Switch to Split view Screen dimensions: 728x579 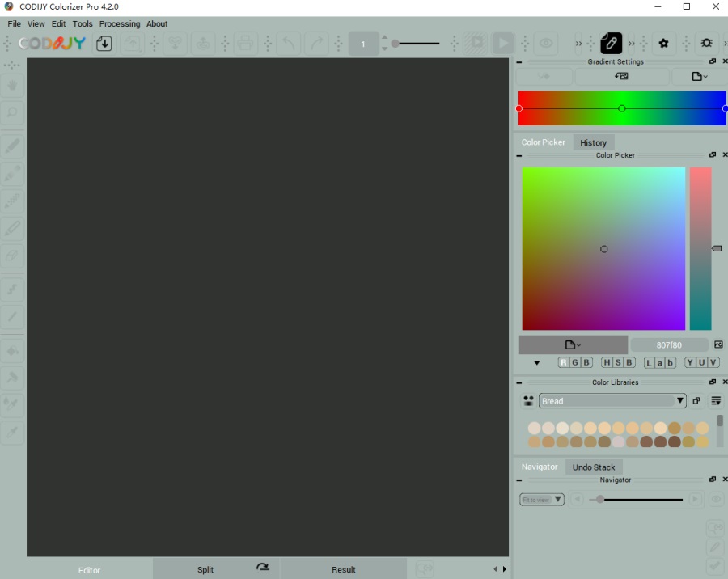(205, 569)
